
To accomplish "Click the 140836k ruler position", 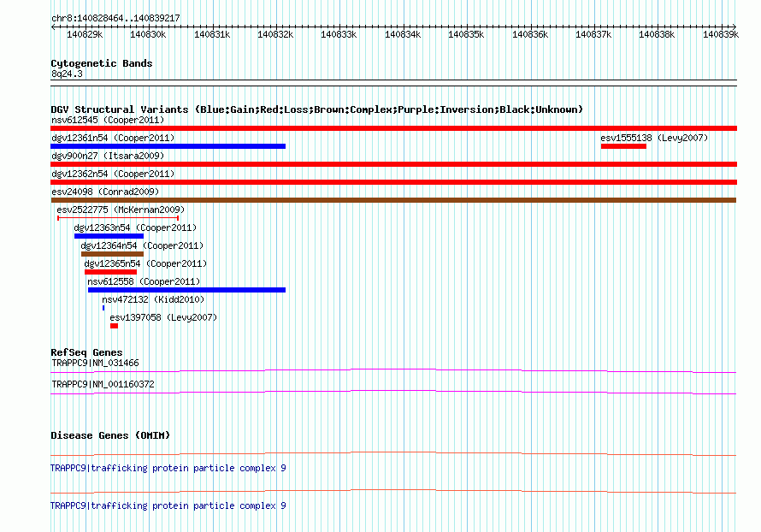I will click(x=530, y=34).
